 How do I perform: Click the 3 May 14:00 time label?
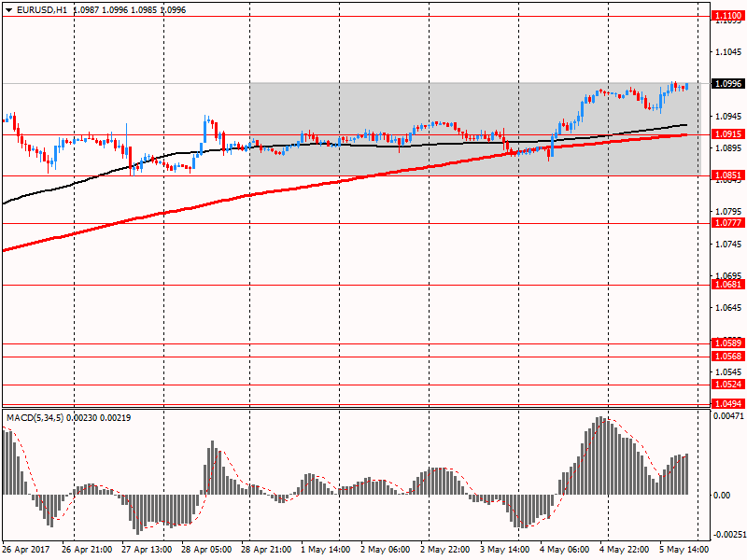[504, 550]
